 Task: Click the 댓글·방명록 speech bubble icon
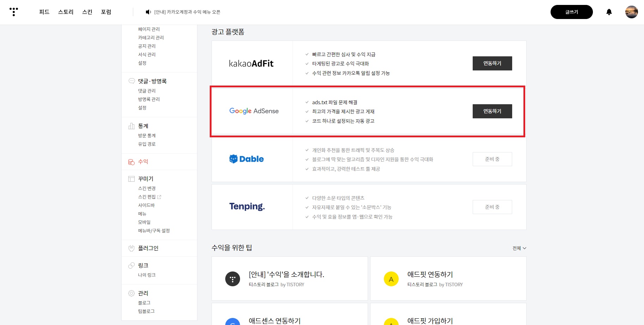131,81
